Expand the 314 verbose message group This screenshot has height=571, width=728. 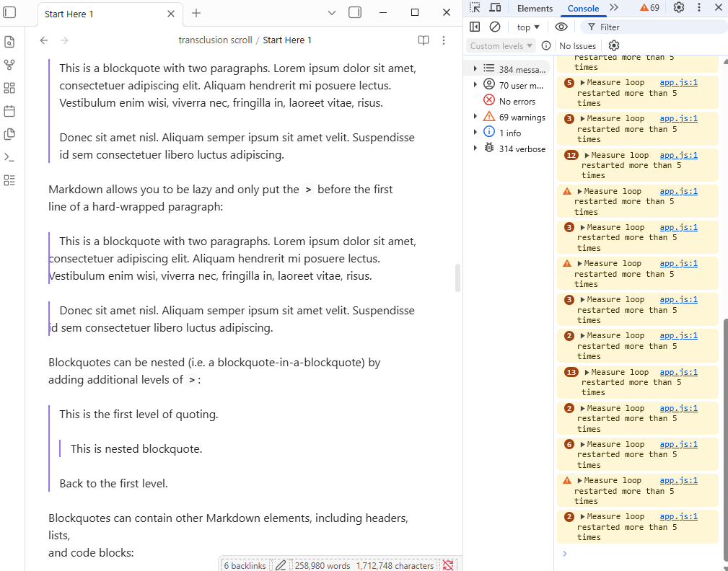pyautogui.click(x=475, y=149)
